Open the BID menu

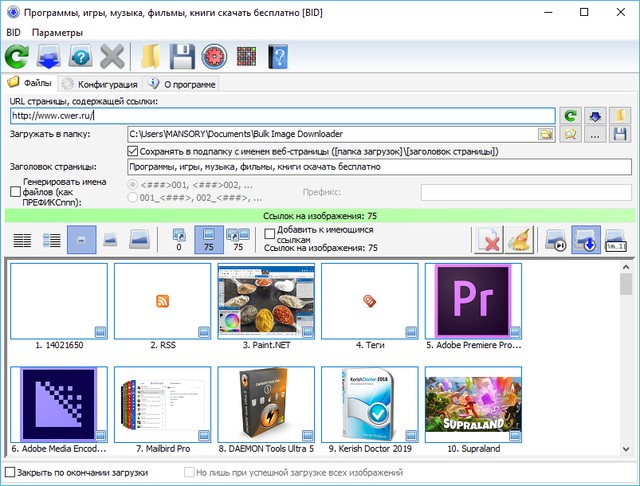(13, 33)
